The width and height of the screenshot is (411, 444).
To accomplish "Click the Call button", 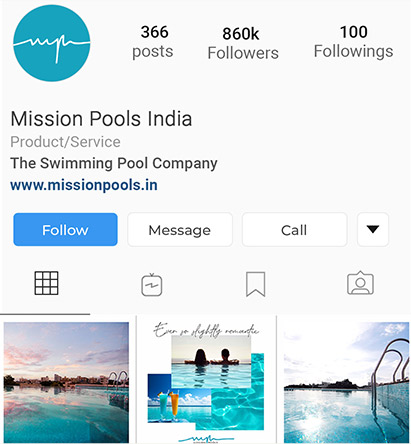I will (x=294, y=230).
